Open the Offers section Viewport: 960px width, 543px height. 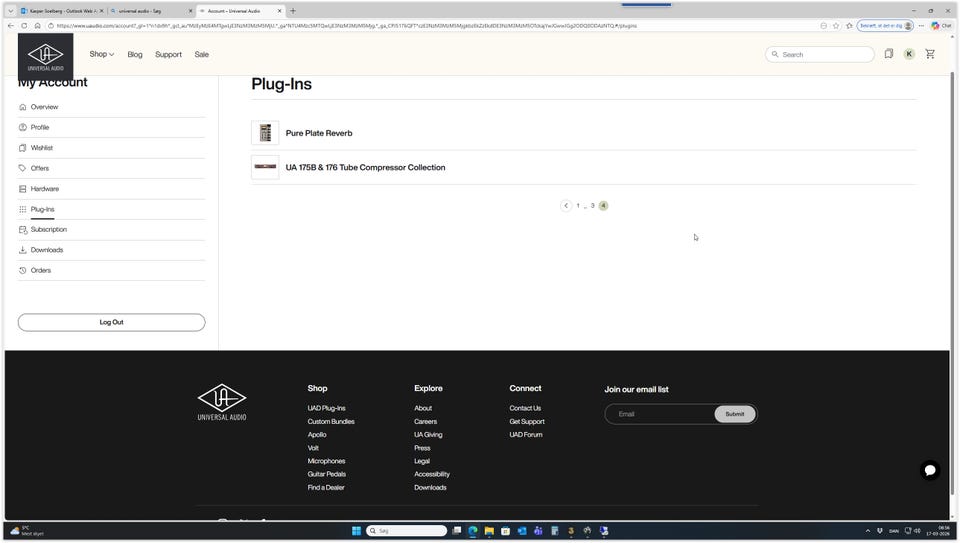[40, 168]
